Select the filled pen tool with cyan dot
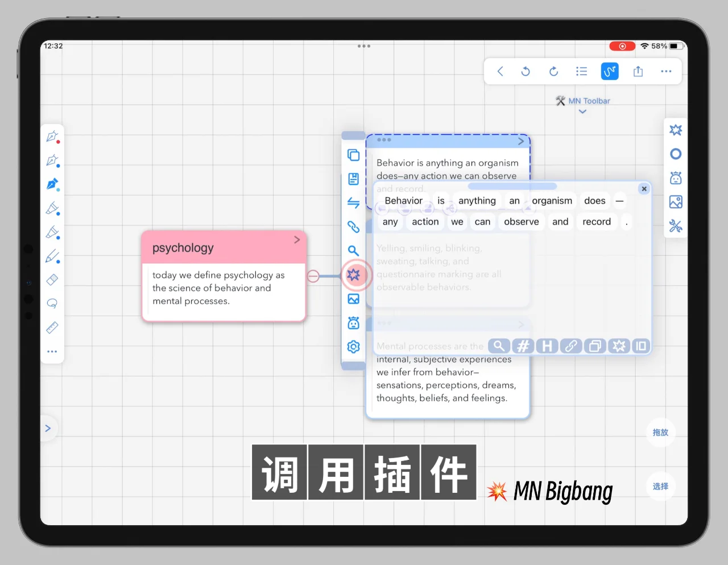The height and width of the screenshot is (565, 728). click(52, 185)
